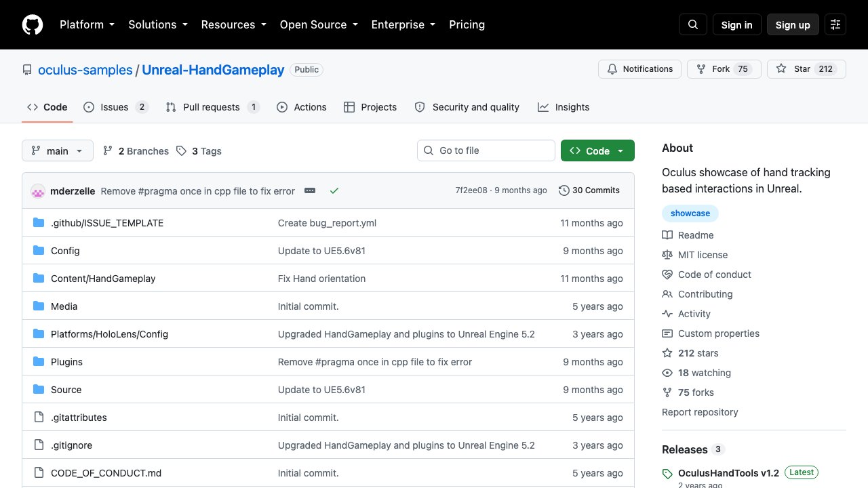This screenshot has width=868, height=488.
Task: Open the Report repository link
Action: [700, 412]
